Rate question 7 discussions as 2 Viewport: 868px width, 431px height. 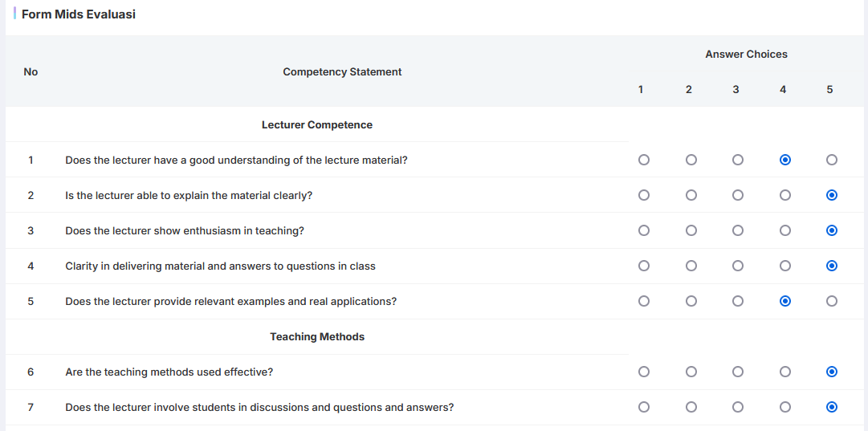click(x=691, y=407)
